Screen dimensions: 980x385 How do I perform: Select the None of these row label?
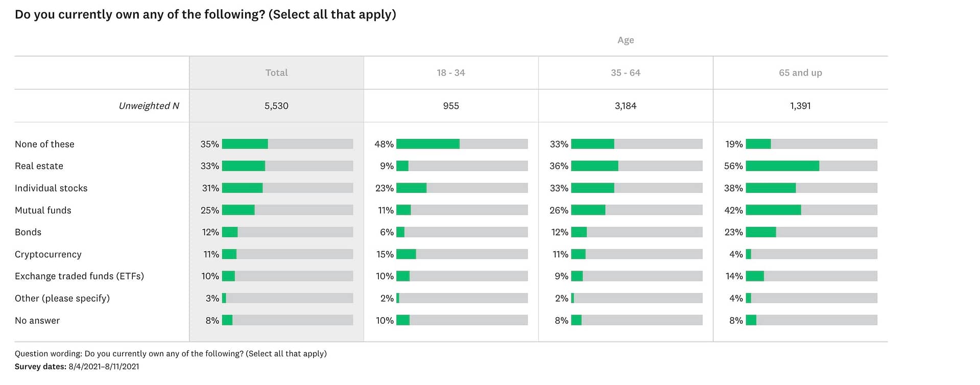44,144
